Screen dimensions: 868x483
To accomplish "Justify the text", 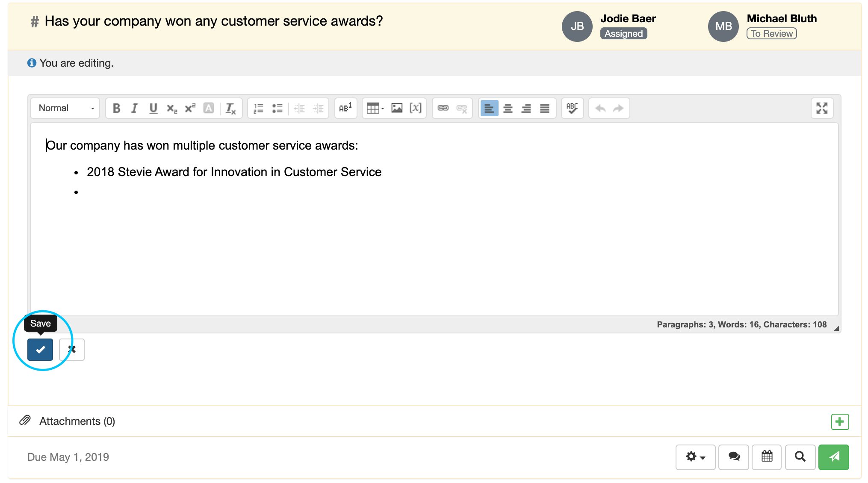I will [544, 108].
